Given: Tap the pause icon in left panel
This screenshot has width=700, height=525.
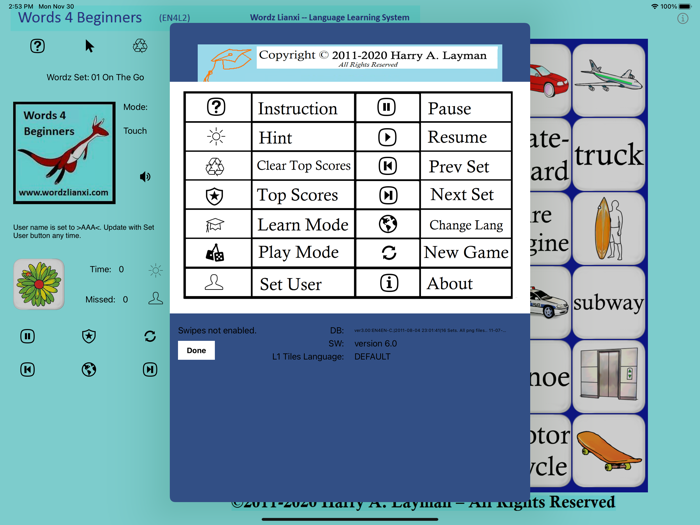Looking at the screenshot, I should 28,336.
